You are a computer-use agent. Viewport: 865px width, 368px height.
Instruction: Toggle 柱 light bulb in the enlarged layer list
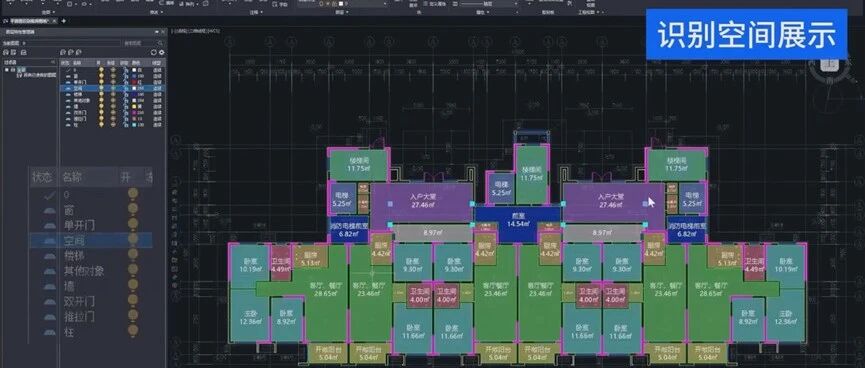click(x=133, y=331)
